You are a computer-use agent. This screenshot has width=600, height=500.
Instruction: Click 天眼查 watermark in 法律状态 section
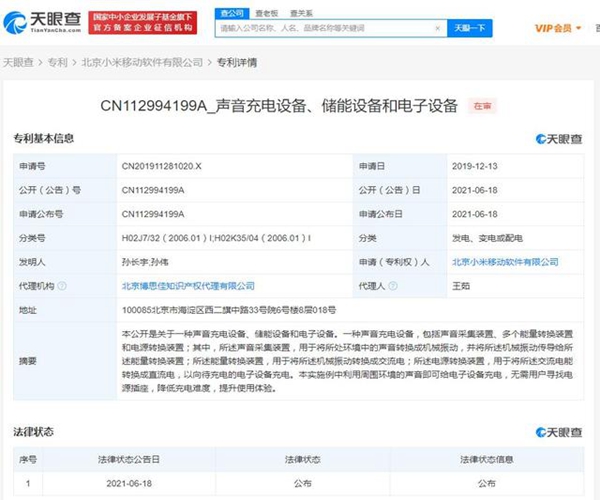click(x=558, y=432)
